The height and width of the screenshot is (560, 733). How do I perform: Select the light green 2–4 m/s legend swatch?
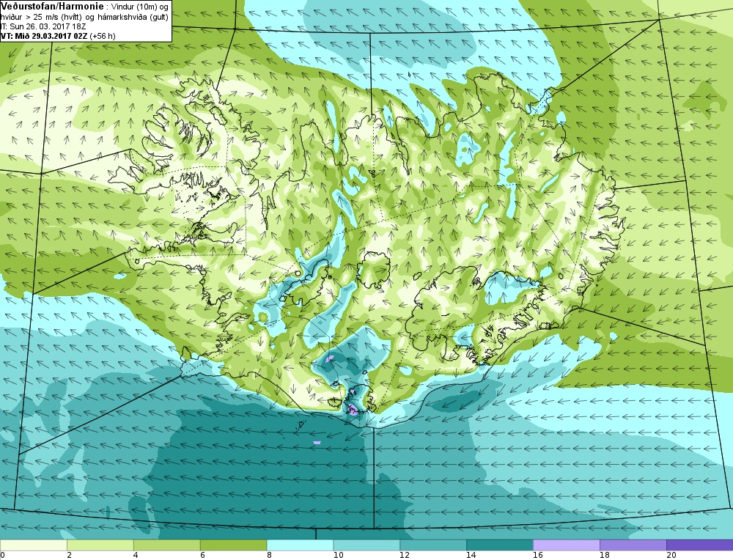click(x=100, y=545)
